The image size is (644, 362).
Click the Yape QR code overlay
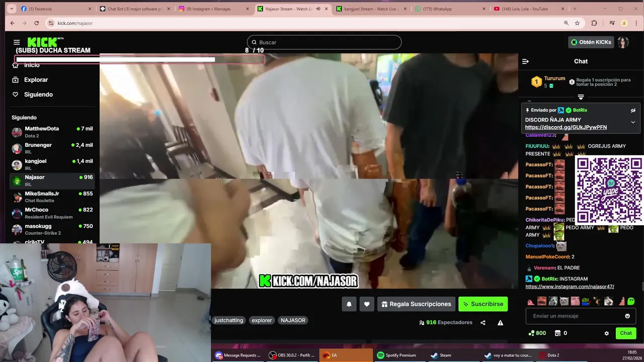tap(609, 190)
